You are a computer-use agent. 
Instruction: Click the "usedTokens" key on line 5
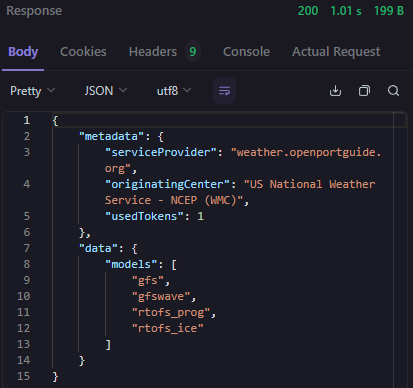click(x=144, y=216)
